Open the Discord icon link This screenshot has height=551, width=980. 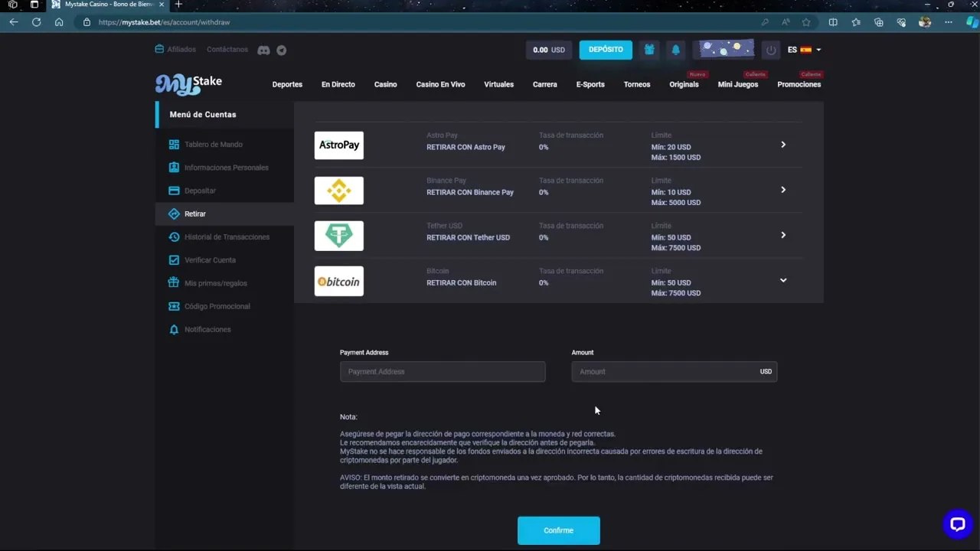click(263, 50)
